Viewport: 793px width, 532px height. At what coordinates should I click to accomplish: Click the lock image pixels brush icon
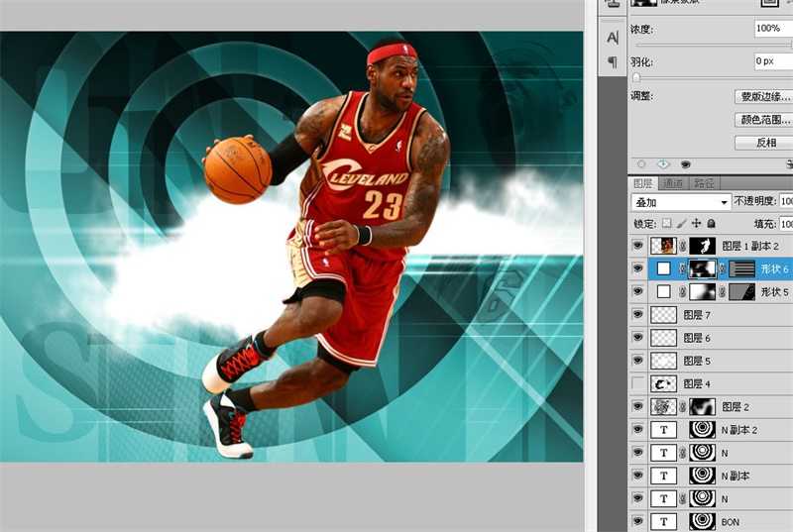[681, 224]
